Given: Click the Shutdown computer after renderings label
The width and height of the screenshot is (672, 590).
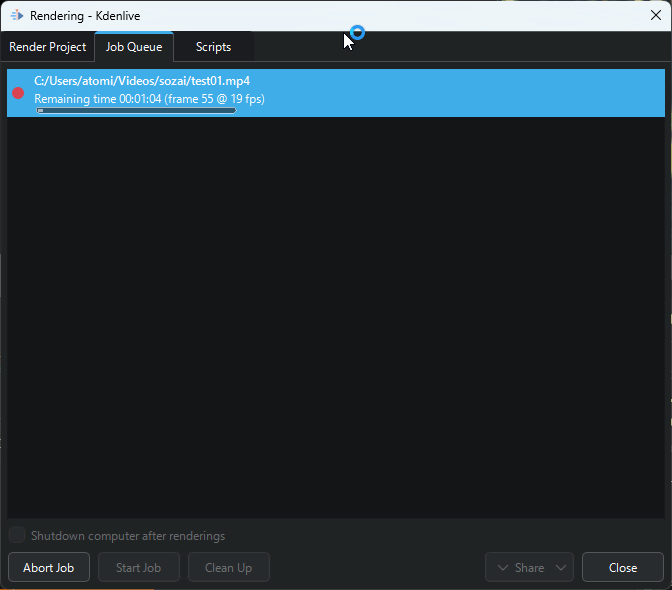Looking at the screenshot, I should click(128, 536).
